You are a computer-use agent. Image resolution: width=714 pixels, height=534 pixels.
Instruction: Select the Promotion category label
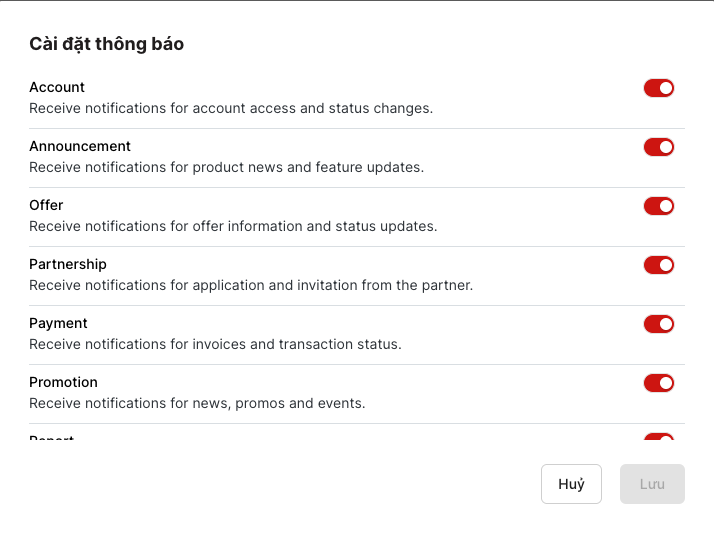63,382
